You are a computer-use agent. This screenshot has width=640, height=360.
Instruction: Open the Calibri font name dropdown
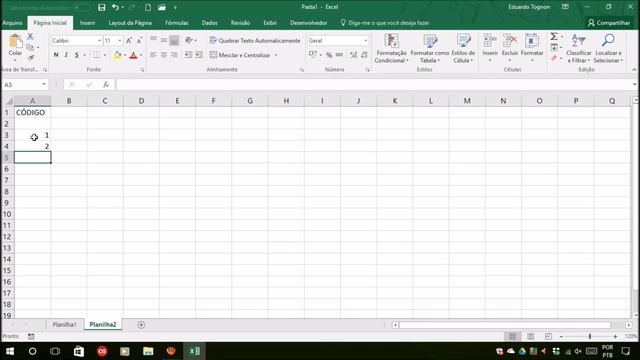click(x=99, y=40)
